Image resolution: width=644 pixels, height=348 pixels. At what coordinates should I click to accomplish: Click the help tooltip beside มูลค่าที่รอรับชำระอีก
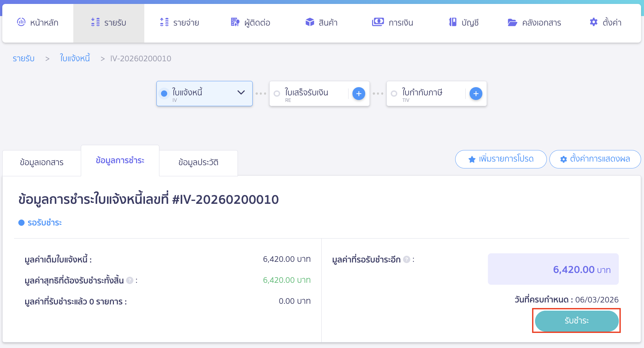(406, 259)
